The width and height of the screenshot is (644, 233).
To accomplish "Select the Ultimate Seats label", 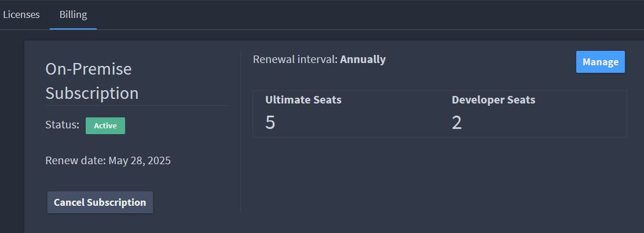I will (x=303, y=99).
